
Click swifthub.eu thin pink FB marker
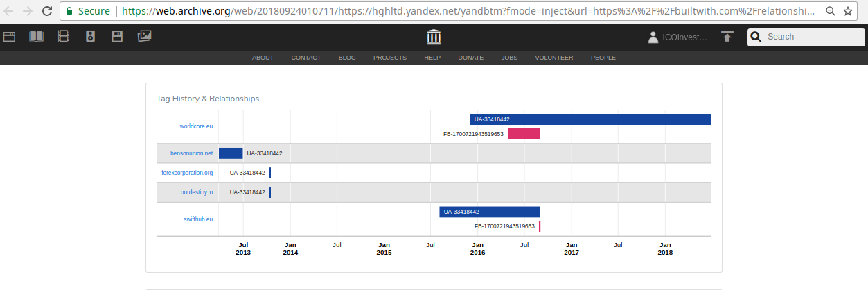click(x=539, y=226)
